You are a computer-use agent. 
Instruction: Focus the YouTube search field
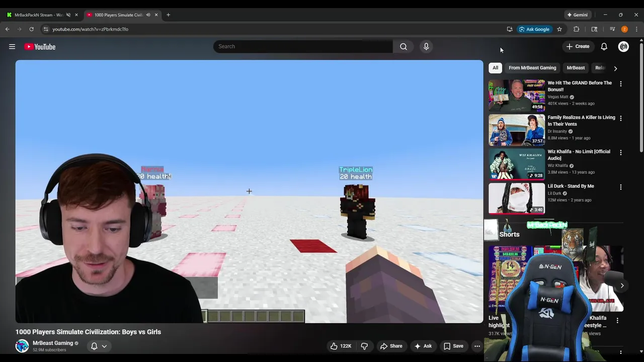pyautogui.click(x=303, y=46)
